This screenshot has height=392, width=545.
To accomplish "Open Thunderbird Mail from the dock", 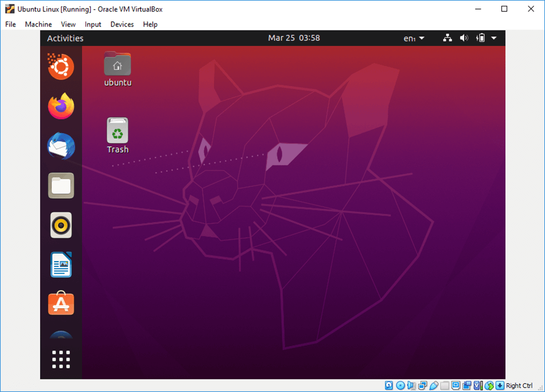I will 61,146.
